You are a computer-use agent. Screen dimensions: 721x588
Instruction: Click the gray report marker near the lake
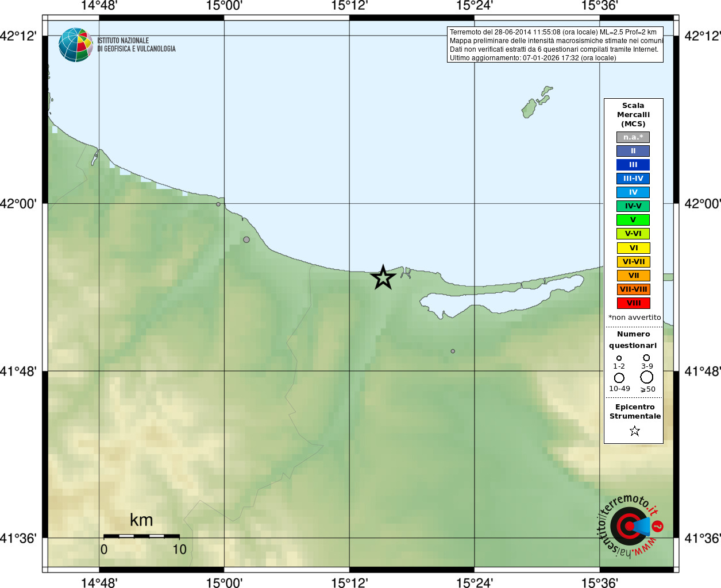point(453,351)
